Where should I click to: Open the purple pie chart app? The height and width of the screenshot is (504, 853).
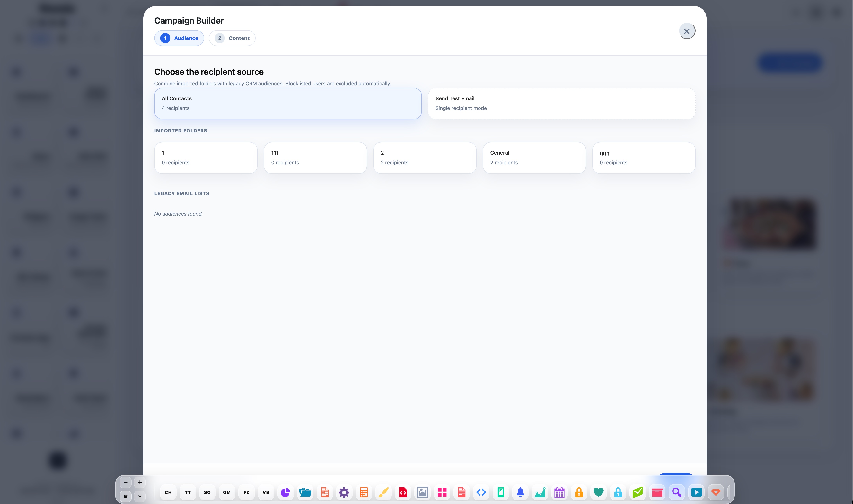pyautogui.click(x=286, y=492)
